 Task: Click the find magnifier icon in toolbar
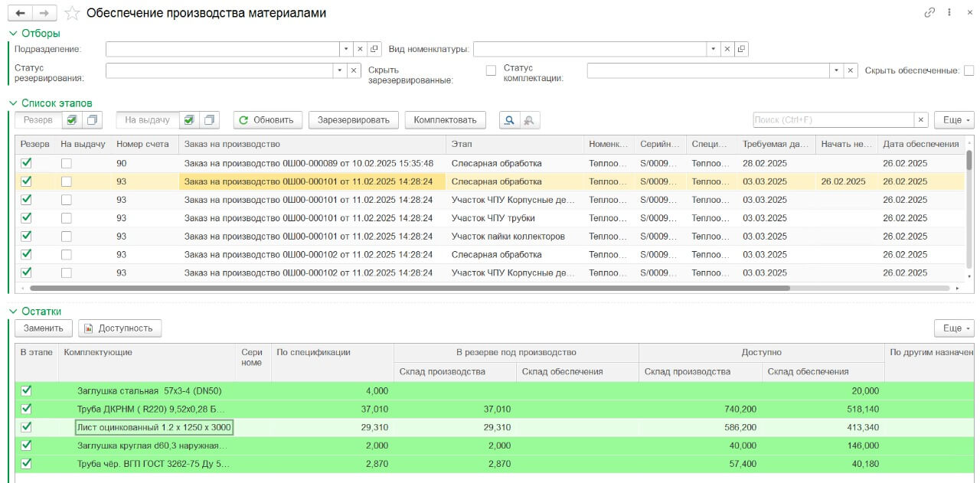[x=508, y=120]
